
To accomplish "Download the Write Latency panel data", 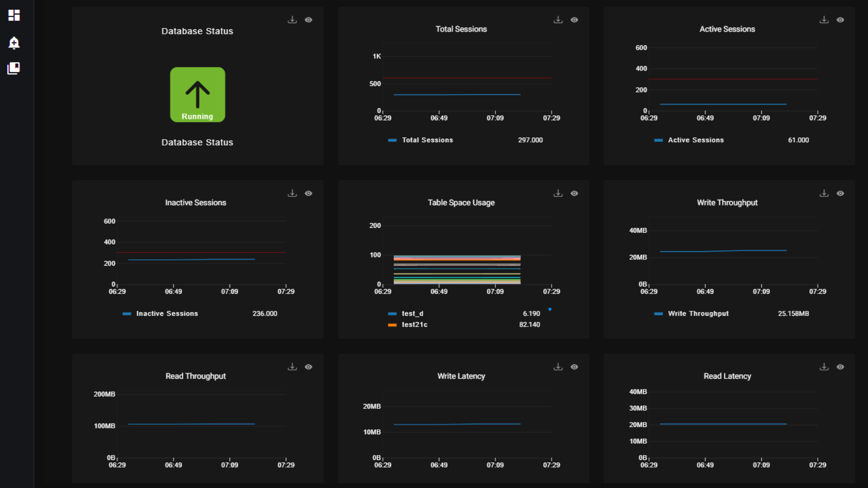I will point(558,367).
